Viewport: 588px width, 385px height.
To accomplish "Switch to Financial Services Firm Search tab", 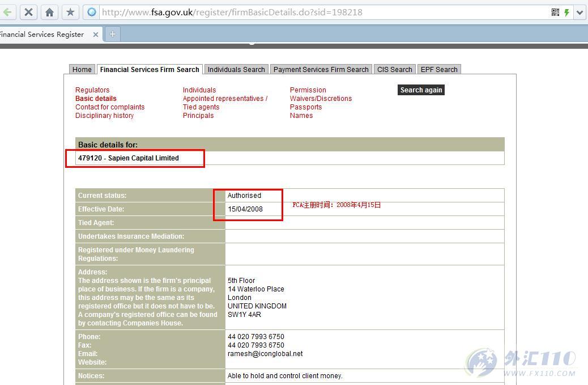I will 150,69.
